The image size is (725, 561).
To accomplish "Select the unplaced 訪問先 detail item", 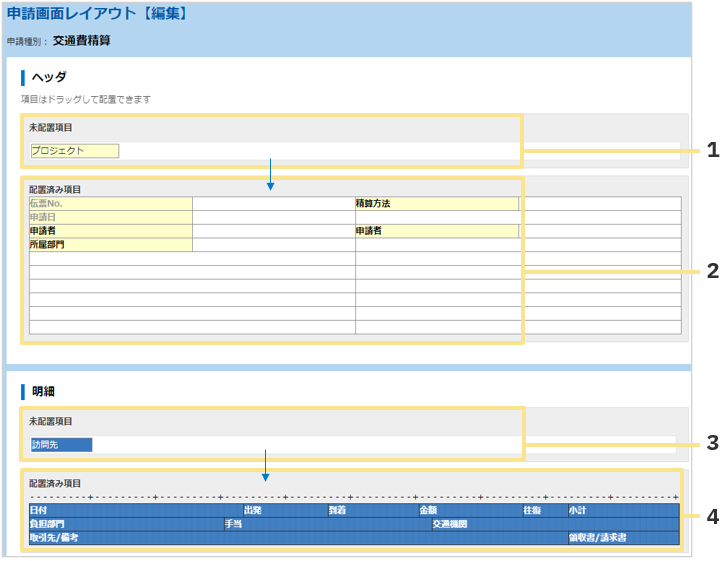I will point(61,445).
